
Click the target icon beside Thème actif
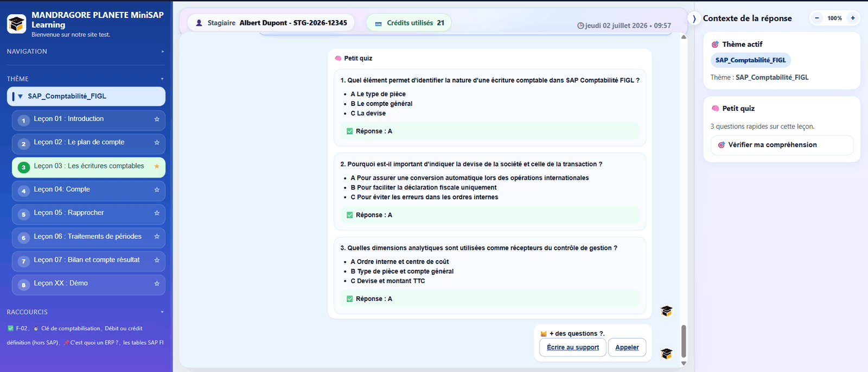pyautogui.click(x=715, y=45)
